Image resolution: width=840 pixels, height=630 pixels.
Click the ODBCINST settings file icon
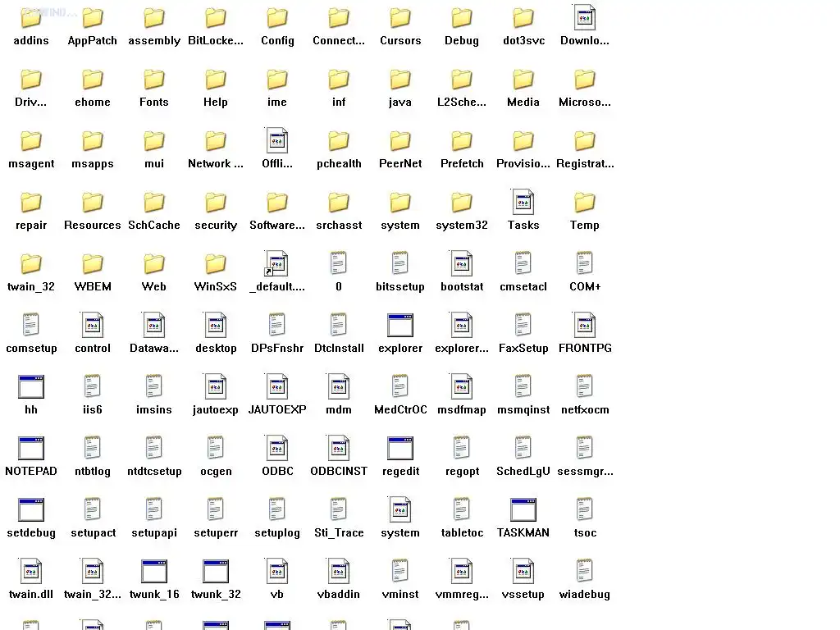(339, 449)
